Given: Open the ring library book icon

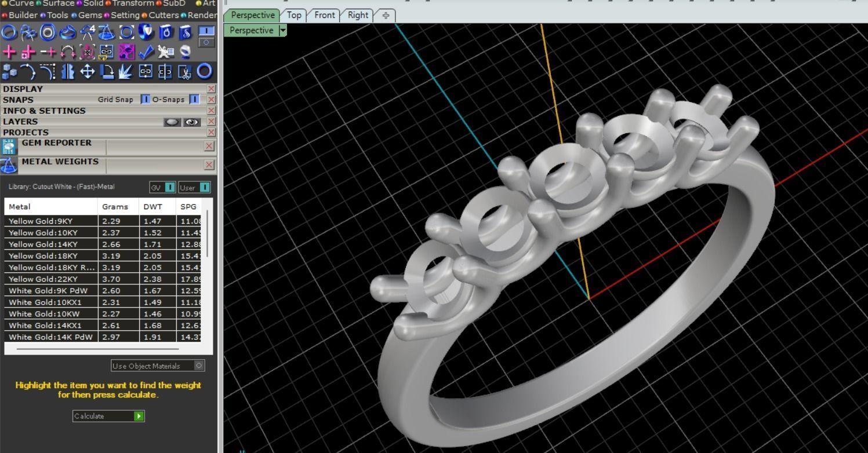Looking at the screenshot, I should tap(166, 32).
